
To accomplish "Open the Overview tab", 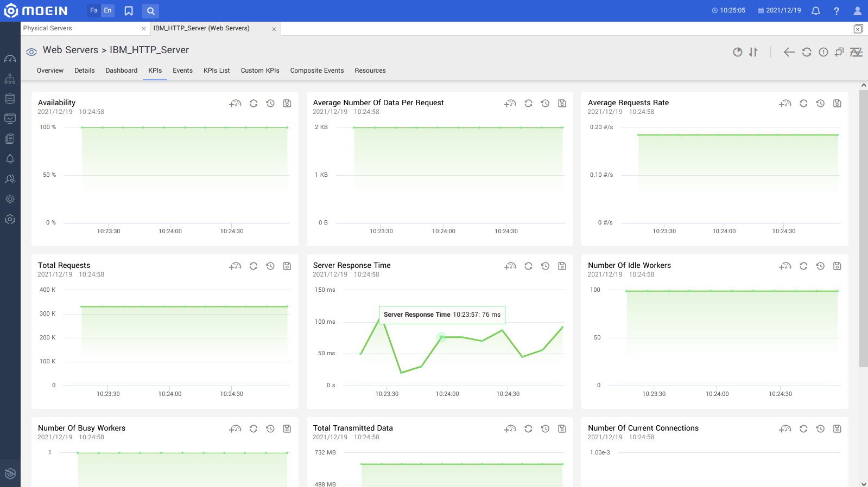I will pyautogui.click(x=50, y=71).
